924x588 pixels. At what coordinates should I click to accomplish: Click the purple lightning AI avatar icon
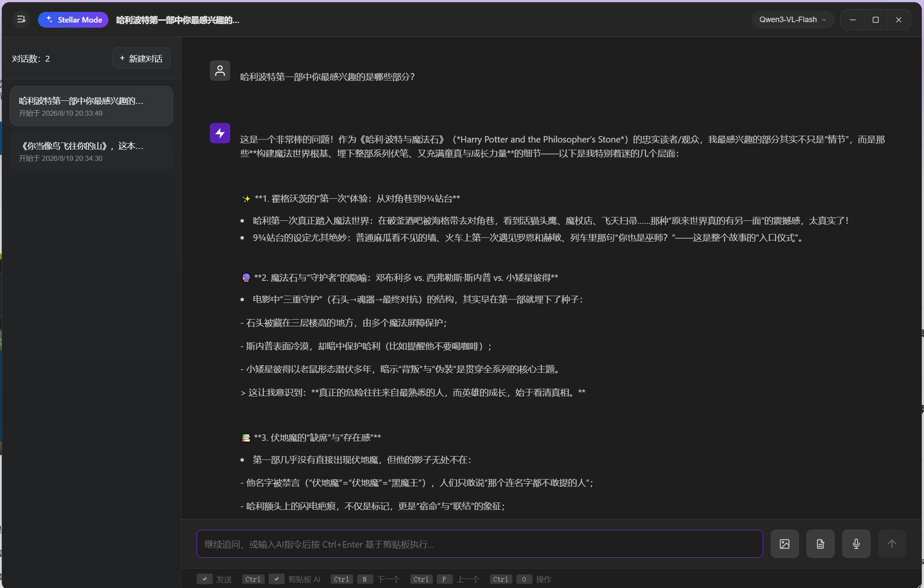(220, 133)
